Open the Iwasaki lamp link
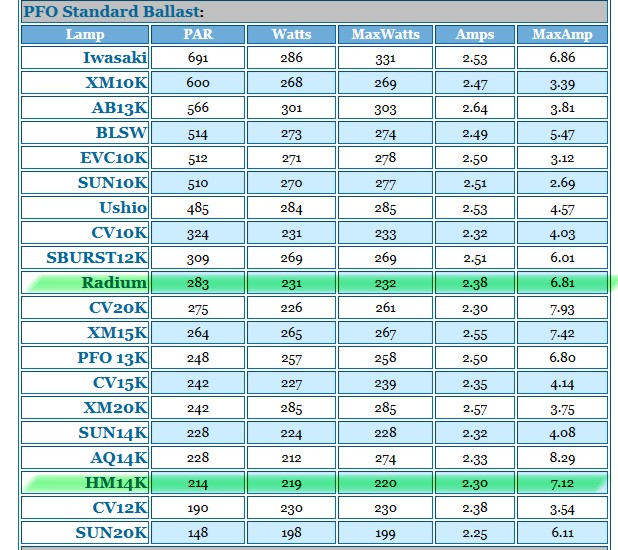Image resolution: width=618 pixels, height=550 pixels. 115,58
